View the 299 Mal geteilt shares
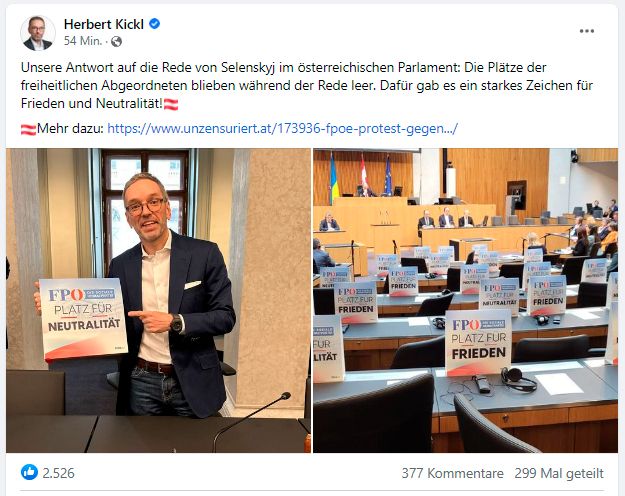 click(559, 473)
